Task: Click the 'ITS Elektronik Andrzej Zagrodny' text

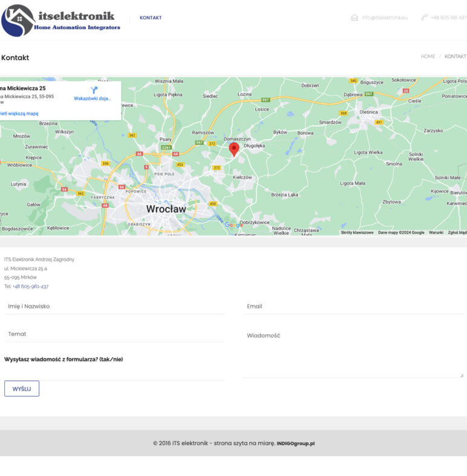Action: click(39, 259)
